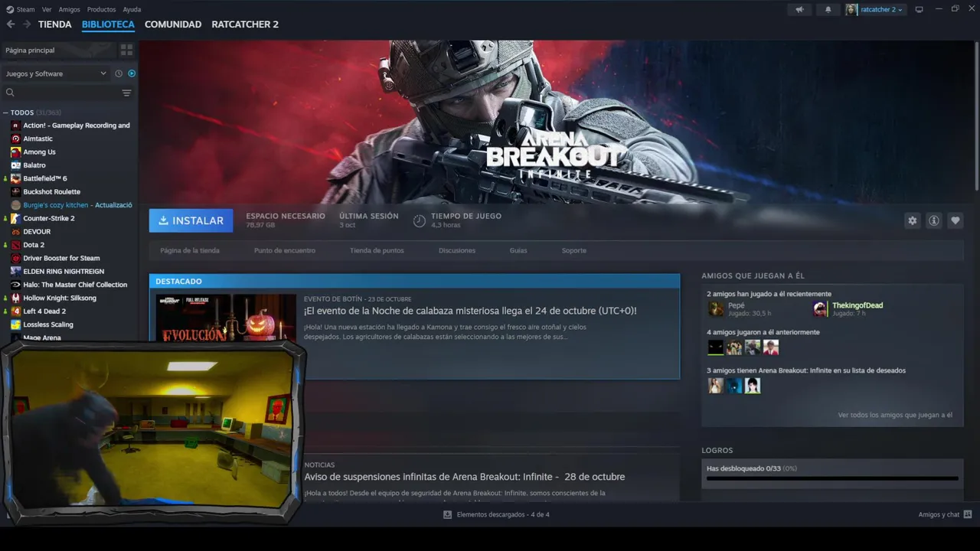This screenshot has height=551, width=980.
Task: Click the downloads status icon
Action: point(448,514)
